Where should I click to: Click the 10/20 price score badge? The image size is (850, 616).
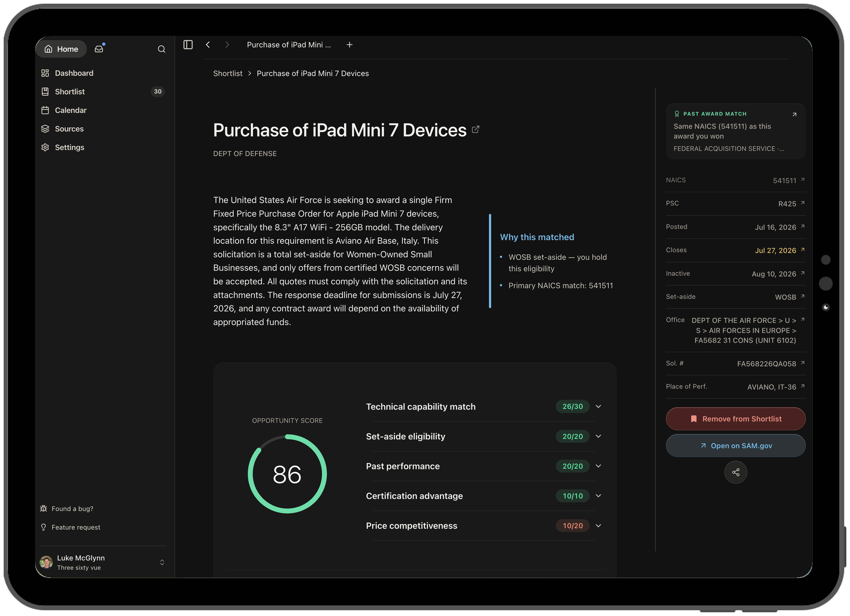click(x=572, y=526)
